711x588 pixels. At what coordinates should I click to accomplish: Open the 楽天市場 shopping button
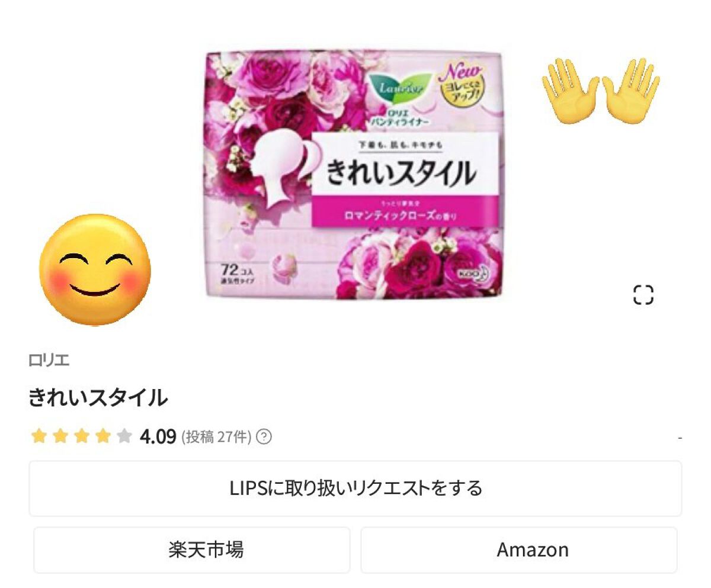point(192,550)
